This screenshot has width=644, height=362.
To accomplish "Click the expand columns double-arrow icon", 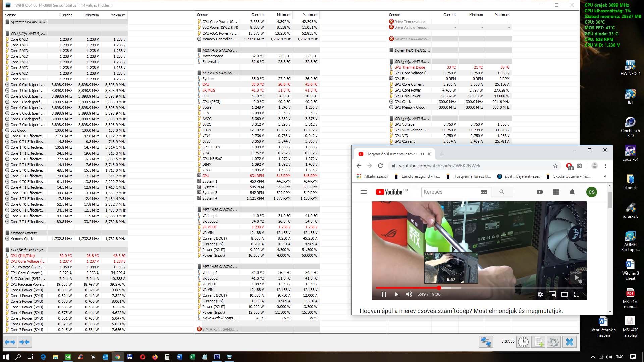I will click(10, 342).
